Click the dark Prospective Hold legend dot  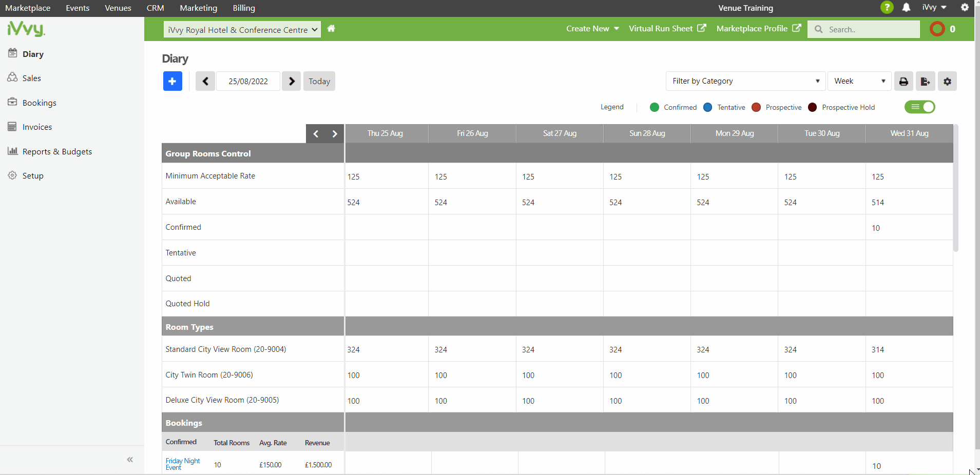click(813, 107)
